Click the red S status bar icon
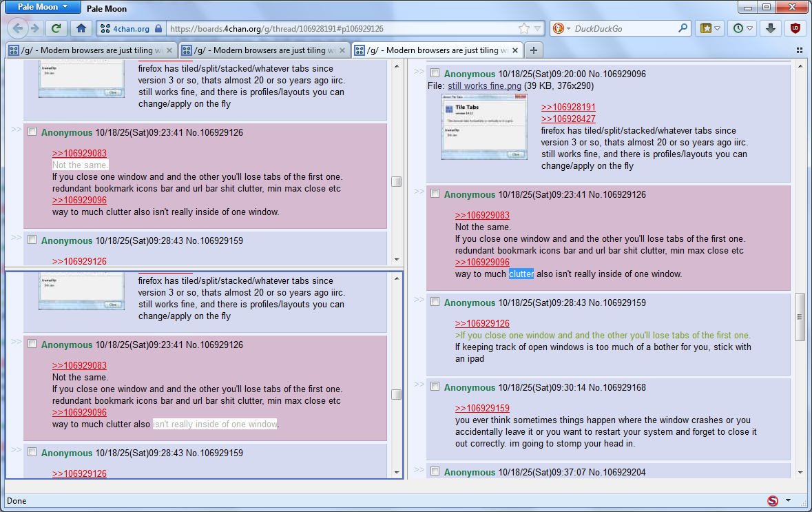This screenshot has width=812, height=512. pyautogui.click(x=773, y=500)
